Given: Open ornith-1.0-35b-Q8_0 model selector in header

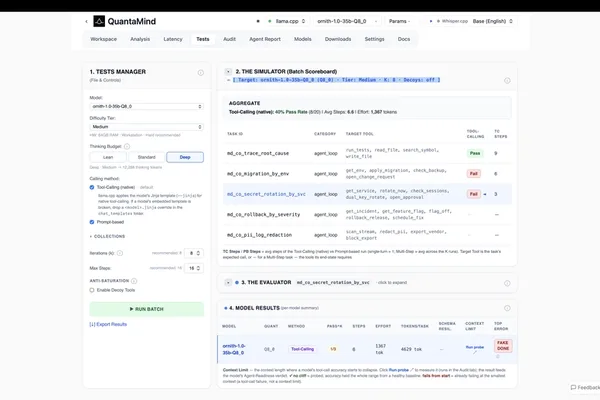Looking at the screenshot, I should [346, 21].
